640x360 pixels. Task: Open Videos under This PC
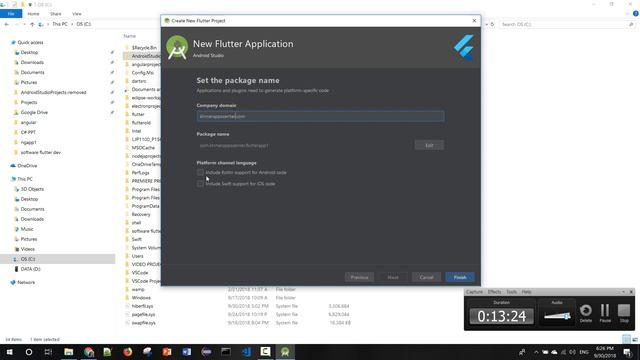click(x=27, y=249)
